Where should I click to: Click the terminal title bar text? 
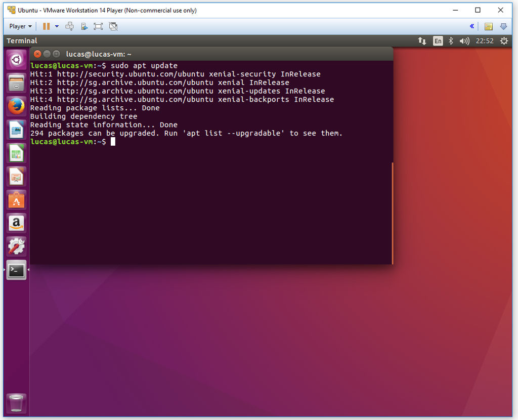coord(99,54)
